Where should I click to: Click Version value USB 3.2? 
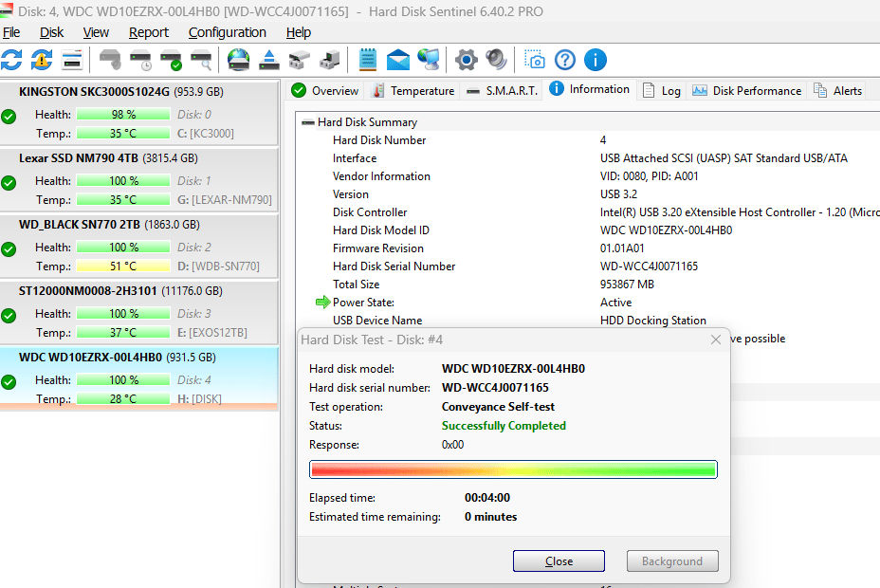click(618, 194)
